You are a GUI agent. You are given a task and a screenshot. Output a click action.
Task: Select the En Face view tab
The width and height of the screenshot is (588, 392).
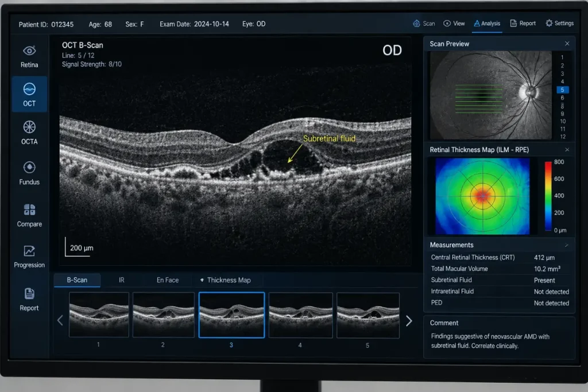pyautogui.click(x=168, y=280)
